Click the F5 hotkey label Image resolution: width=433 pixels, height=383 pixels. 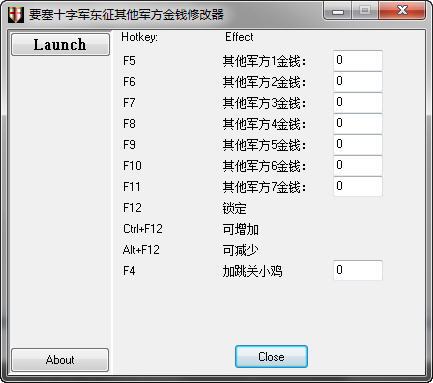pyautogui.click(x=129, y=61)
